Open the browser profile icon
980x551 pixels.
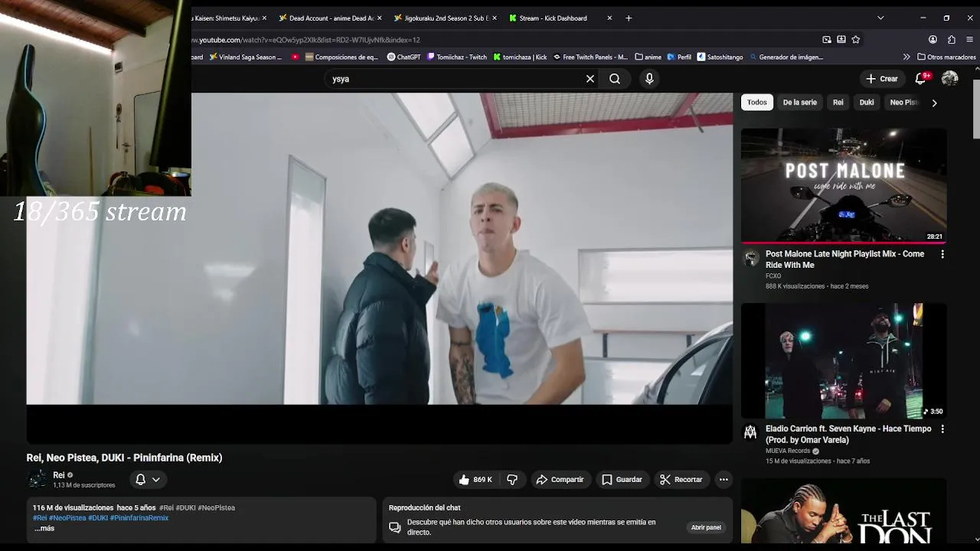coord(933,40)
